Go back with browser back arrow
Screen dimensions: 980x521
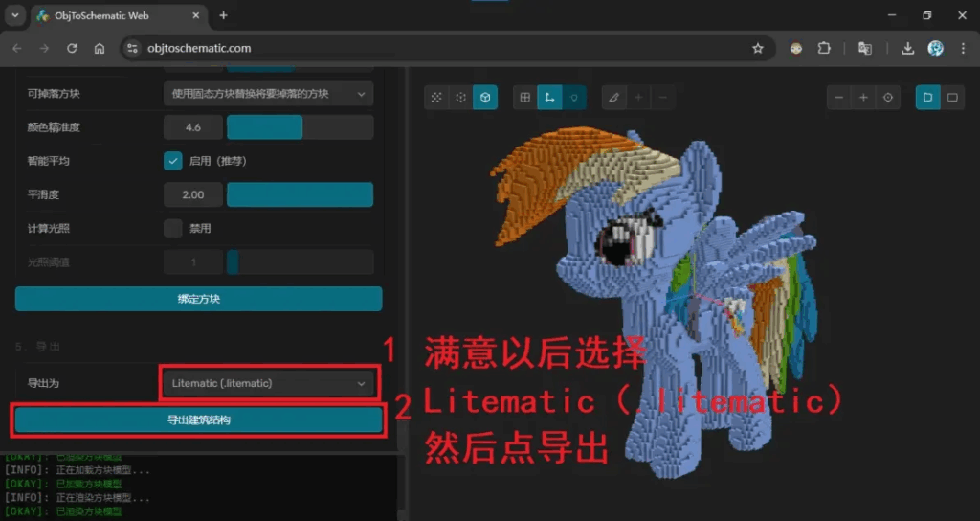pyautogui.click(x=17, y=48)
